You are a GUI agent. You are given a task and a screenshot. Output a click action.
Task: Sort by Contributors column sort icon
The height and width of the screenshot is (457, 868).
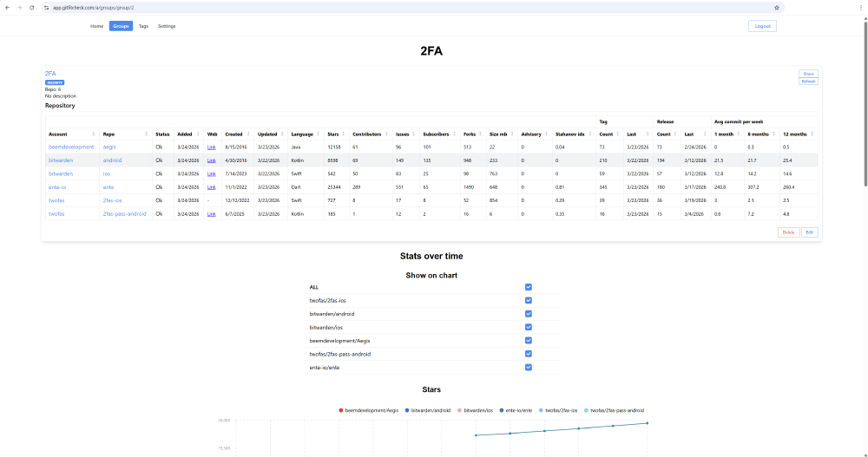click(386, 134)
